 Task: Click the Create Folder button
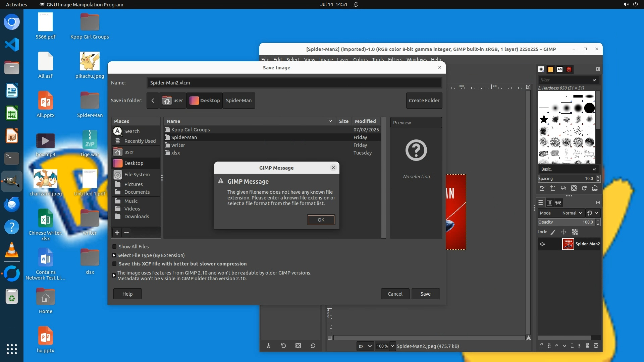click(424, 101)
